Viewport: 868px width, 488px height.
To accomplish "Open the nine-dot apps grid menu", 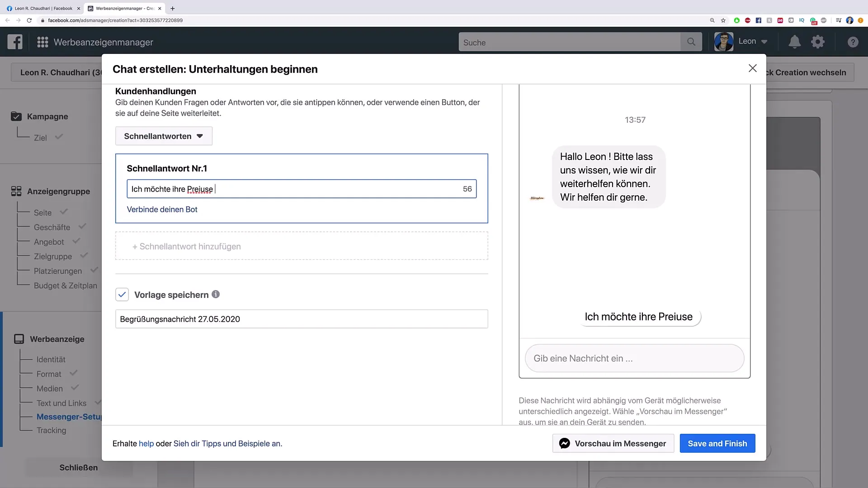I will pos(42,42).
